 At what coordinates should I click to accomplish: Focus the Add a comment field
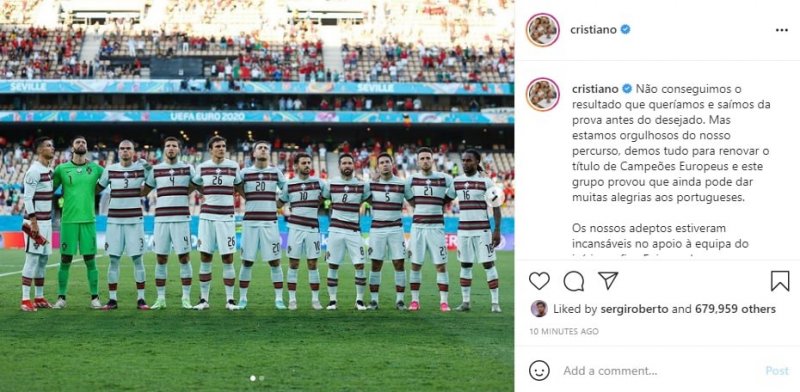[x=658, y=371]
